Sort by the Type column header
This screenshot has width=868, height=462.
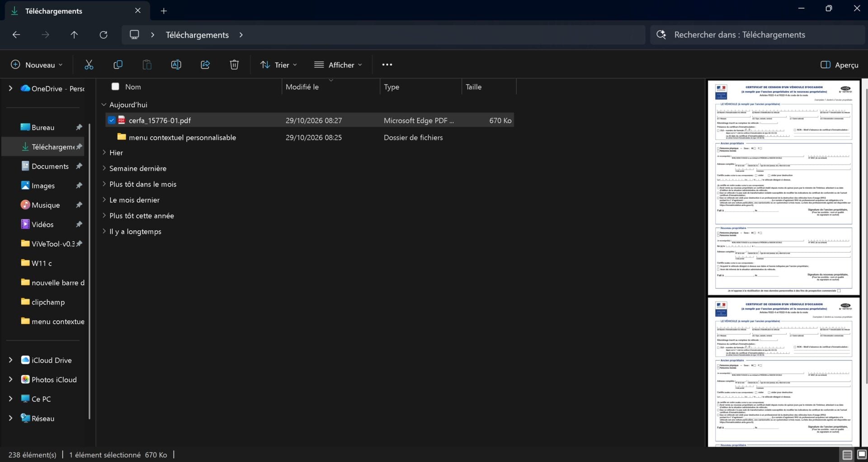click(421, 87)
